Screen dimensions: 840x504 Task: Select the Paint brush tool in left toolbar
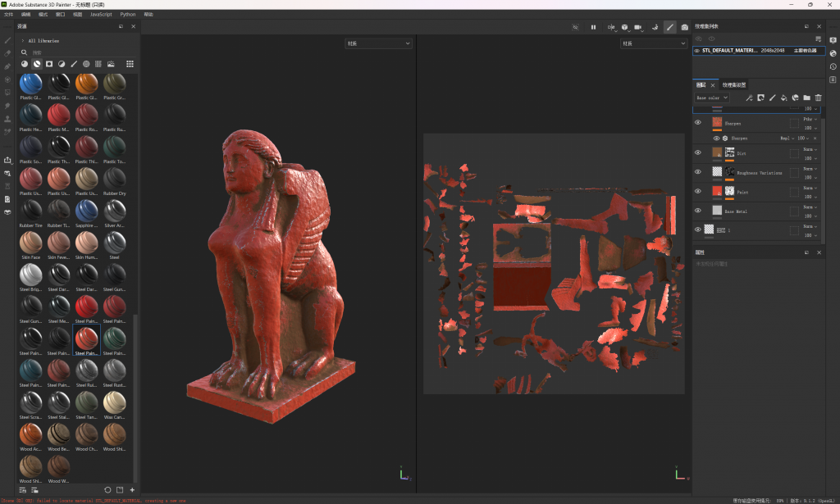point(7,40)
